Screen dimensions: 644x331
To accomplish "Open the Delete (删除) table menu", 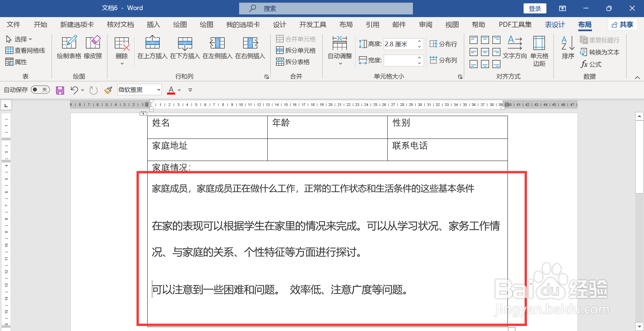I will (x=122, y=50).
